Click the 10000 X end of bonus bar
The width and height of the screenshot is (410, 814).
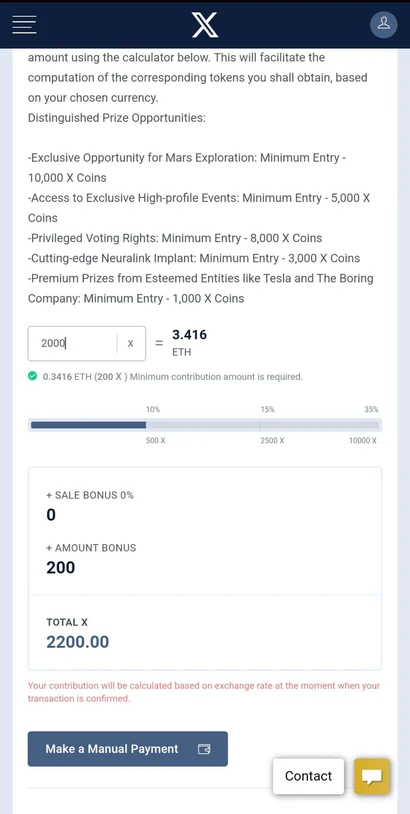pos(363,441)
